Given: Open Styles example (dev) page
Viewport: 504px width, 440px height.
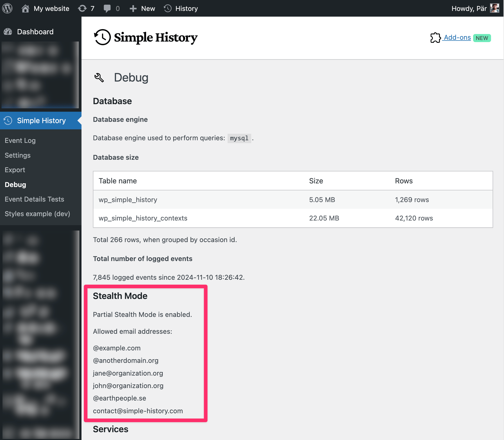Looking at the screenshot, I should (37, 214).
